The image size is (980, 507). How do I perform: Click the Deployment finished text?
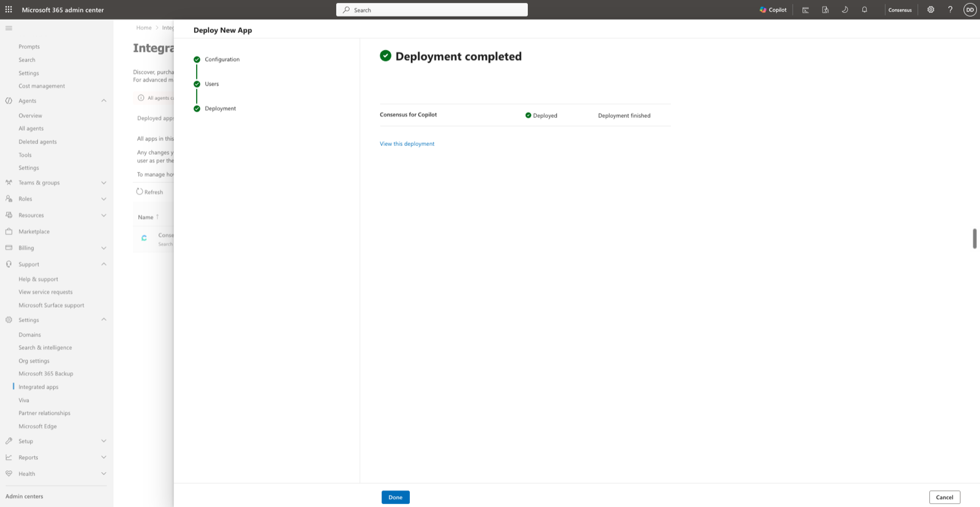point(624,115)
